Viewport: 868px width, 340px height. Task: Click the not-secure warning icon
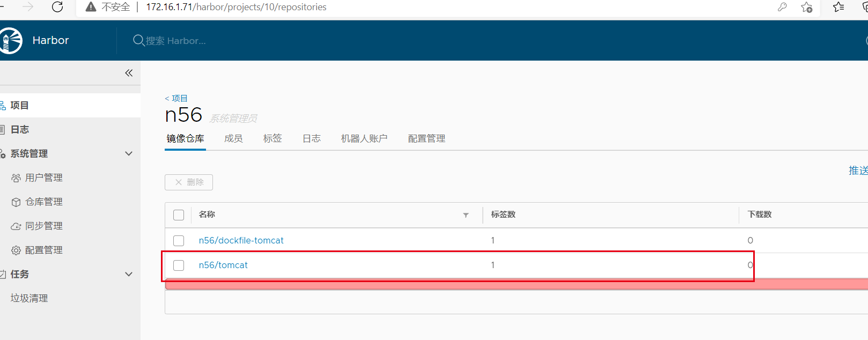91,7
